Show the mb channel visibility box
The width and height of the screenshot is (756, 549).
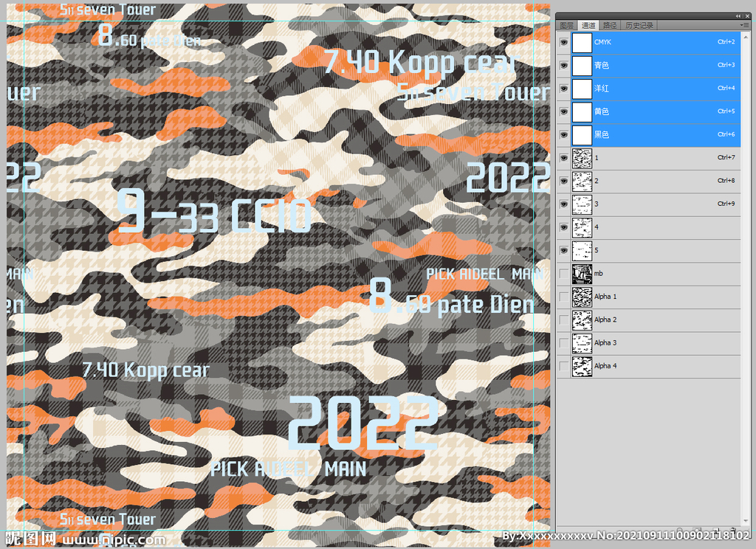click(564, 274)
